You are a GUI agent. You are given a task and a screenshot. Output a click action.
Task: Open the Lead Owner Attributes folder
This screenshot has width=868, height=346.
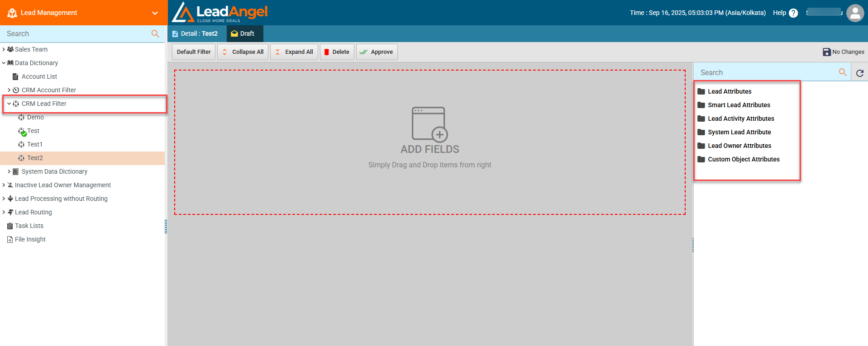pyautogui.click(x=739, y=146)
